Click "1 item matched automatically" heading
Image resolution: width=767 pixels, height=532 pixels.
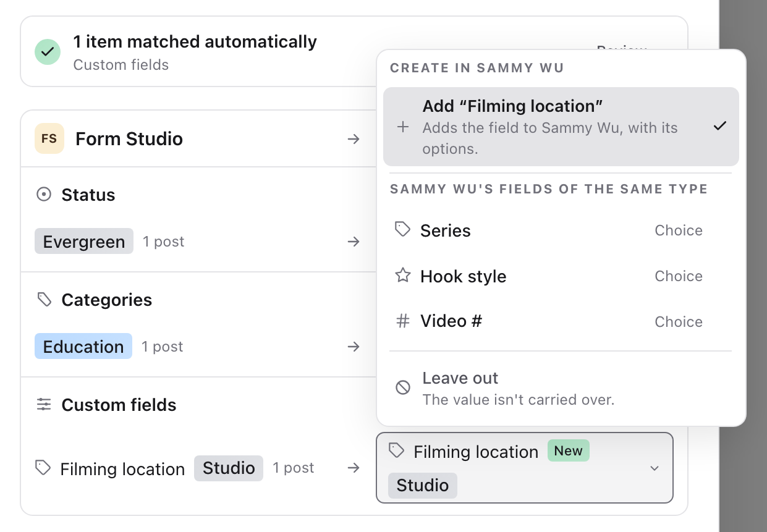click(195, 42)
